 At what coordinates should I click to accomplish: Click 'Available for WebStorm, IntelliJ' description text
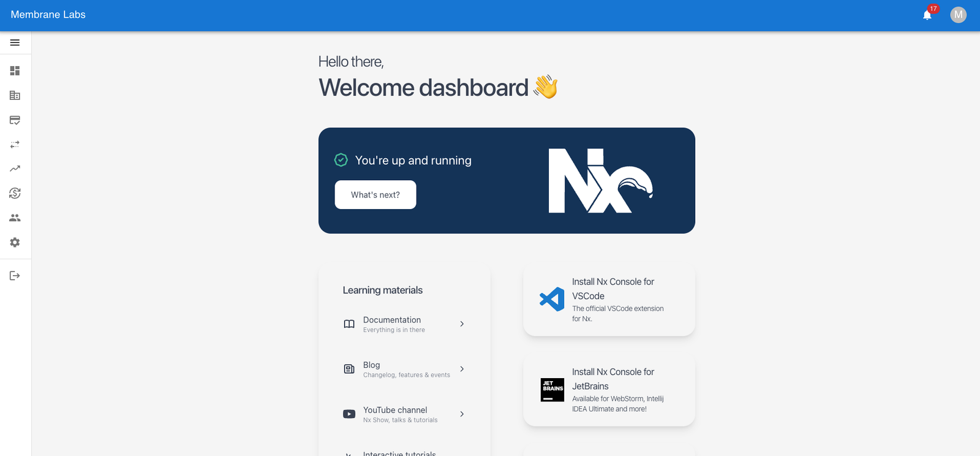618,404
